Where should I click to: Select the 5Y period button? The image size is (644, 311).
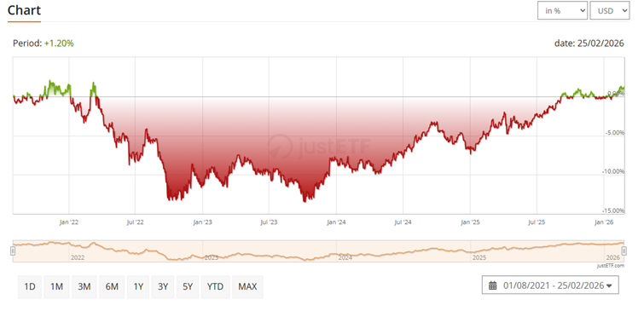click(188, 286)
